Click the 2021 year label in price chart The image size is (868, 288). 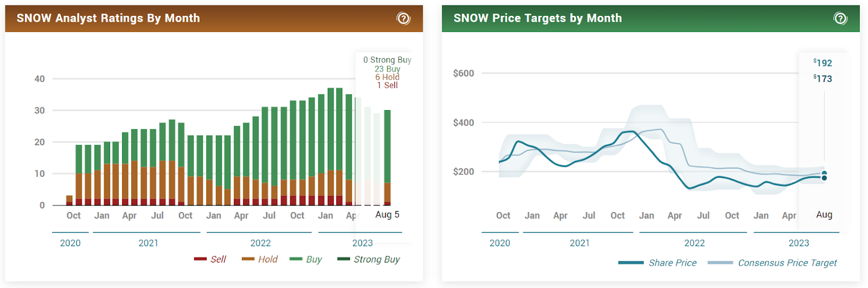click(579, 243)
